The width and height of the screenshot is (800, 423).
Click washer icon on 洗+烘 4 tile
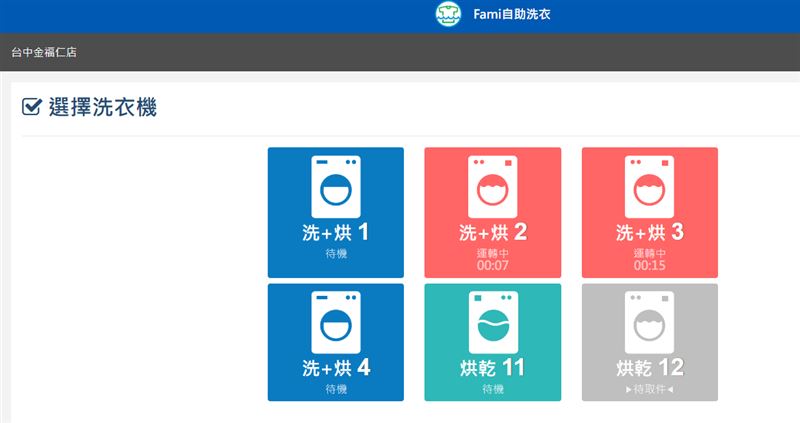coord(336,322)
